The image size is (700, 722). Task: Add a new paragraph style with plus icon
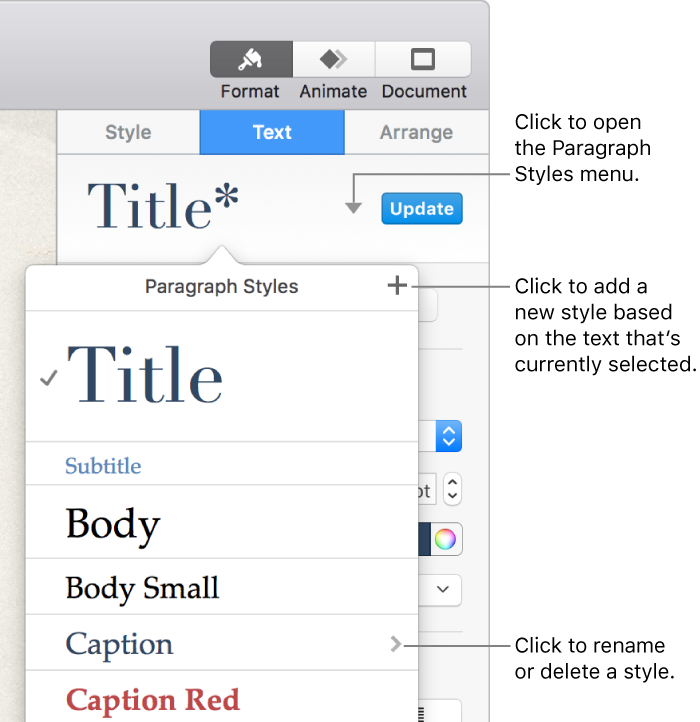(x=397, y=285)
